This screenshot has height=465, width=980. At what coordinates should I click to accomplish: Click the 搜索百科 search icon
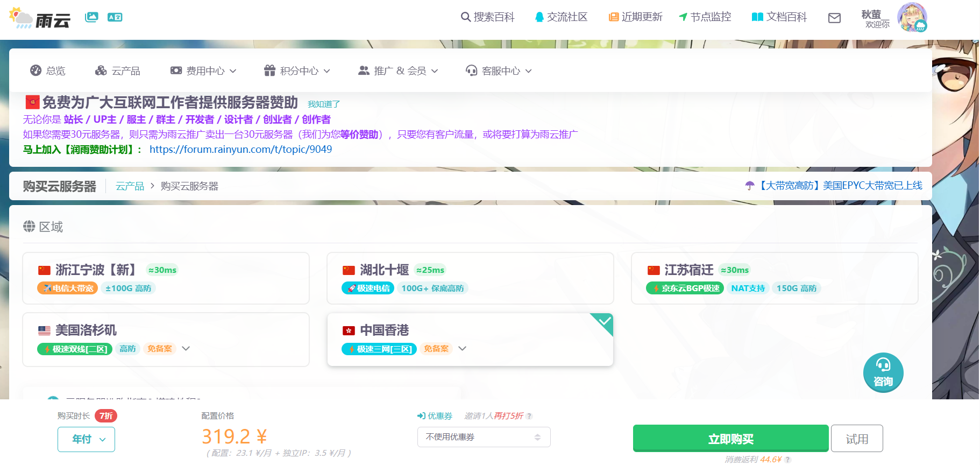466,17
